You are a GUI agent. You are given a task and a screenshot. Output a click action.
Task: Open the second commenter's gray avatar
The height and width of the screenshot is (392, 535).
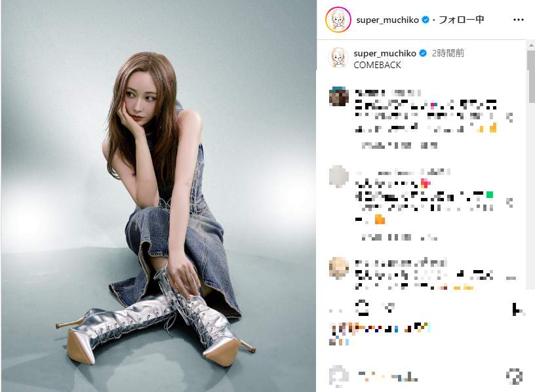tap(338, 176)
